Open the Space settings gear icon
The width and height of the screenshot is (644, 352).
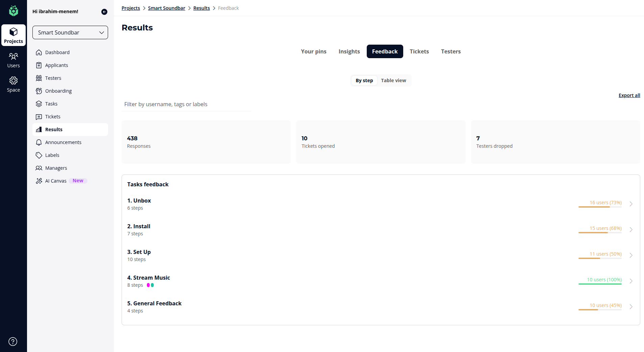(x=14, y=80)
